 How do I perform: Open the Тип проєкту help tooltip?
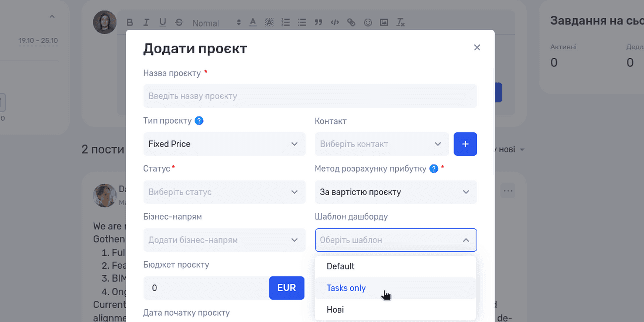[x=199, y=121]
